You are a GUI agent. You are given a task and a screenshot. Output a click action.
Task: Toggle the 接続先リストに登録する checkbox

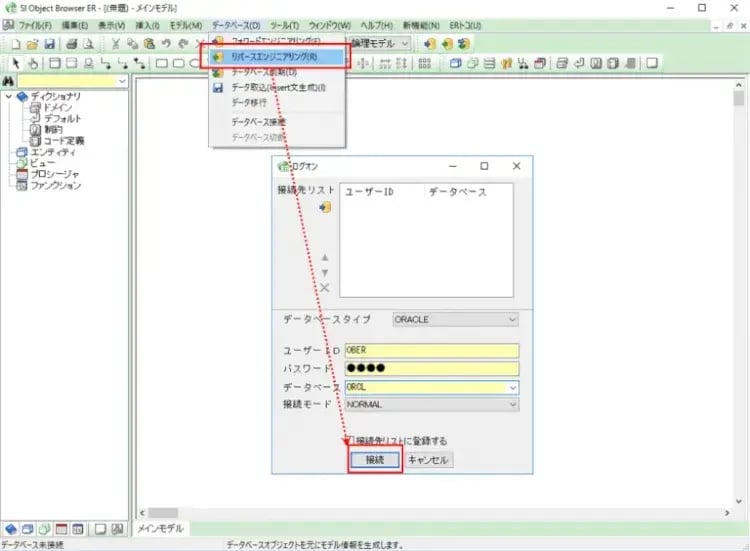tap(349, 440)
